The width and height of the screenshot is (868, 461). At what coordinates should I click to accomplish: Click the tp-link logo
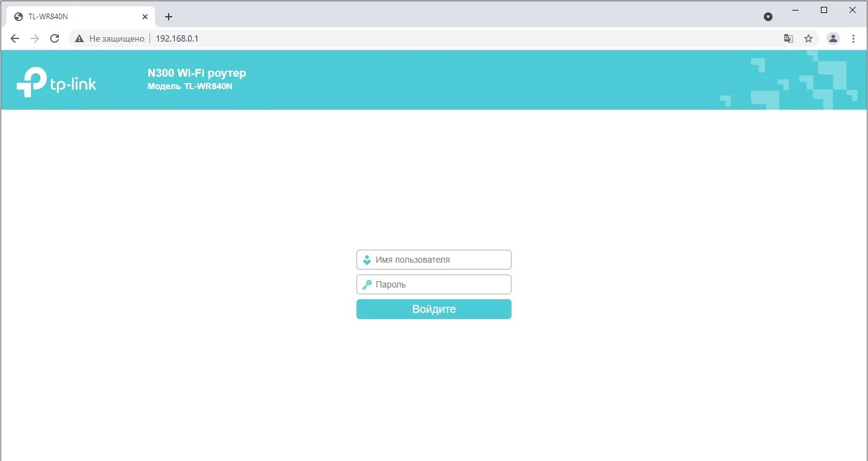pos(56,82)
